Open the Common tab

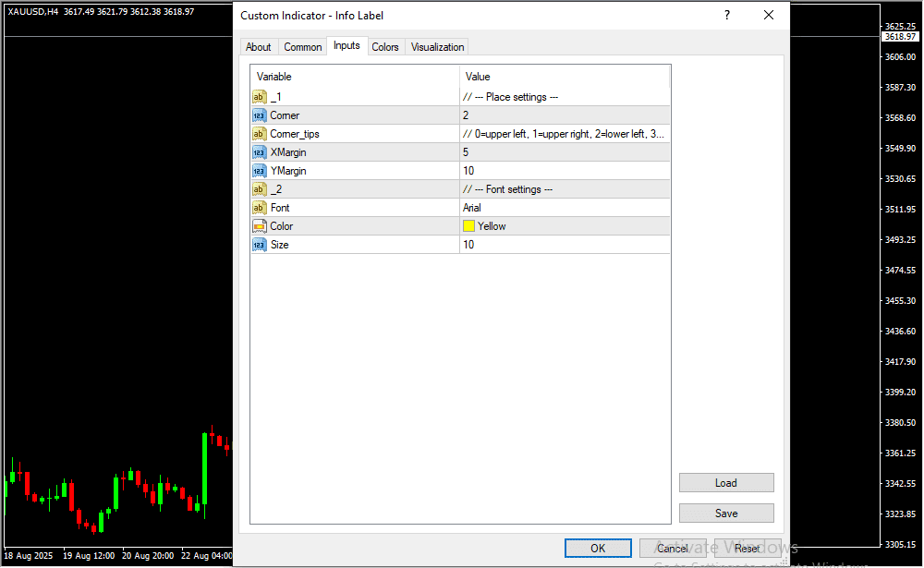click(x=303, y=47)
